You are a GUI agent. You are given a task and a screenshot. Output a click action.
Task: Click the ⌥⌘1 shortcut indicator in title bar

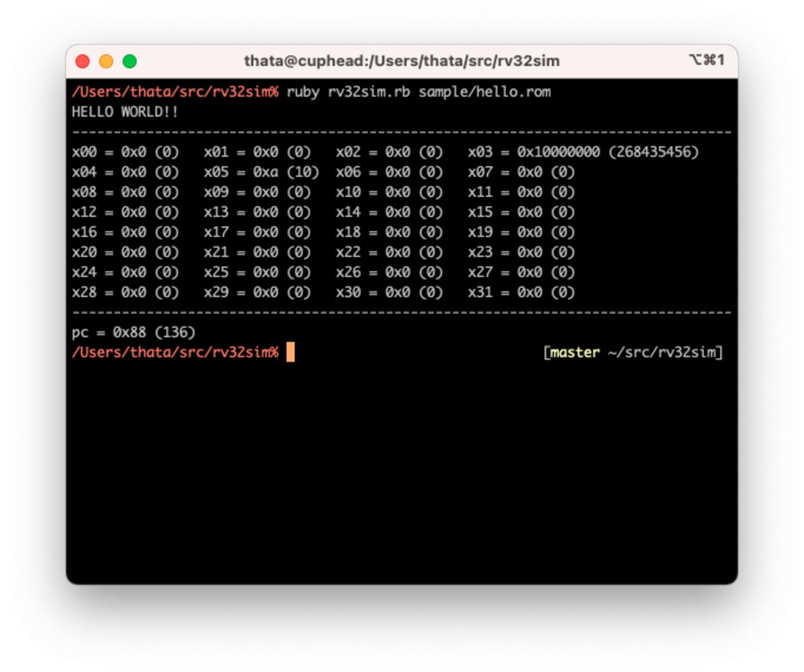click(x=706, y=60)
